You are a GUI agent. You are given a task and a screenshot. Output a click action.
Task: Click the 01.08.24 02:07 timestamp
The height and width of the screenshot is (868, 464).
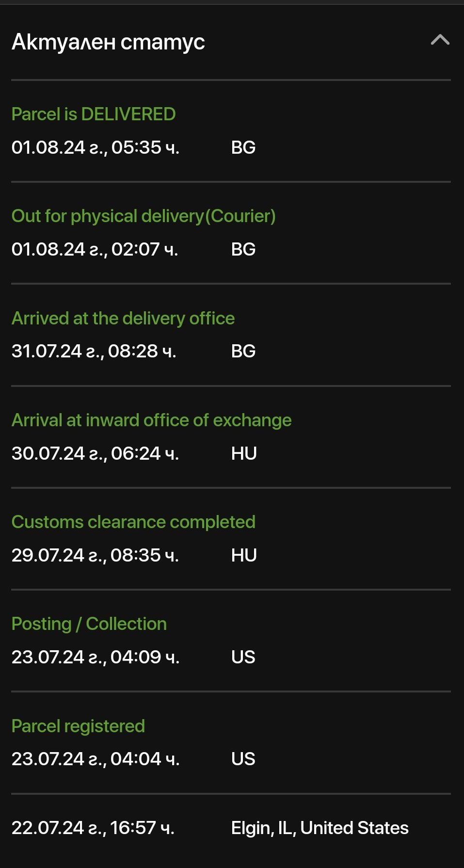[x=95, y=249]
